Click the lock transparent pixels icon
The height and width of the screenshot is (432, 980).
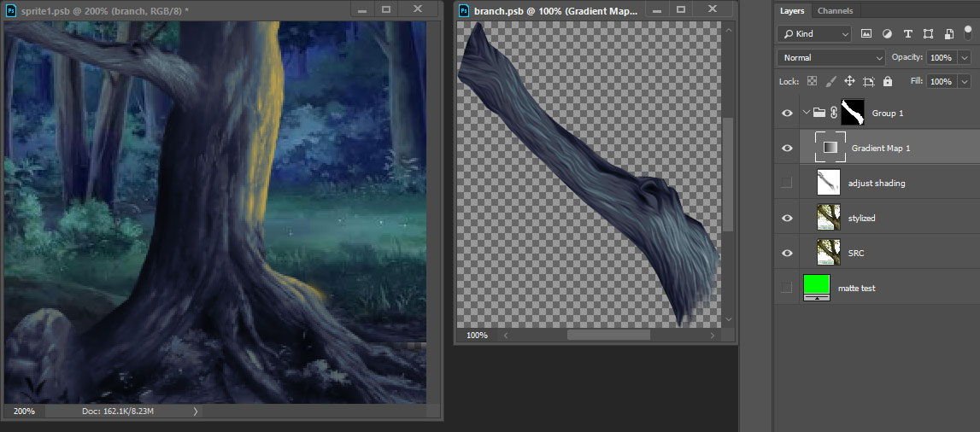point(812,81)
